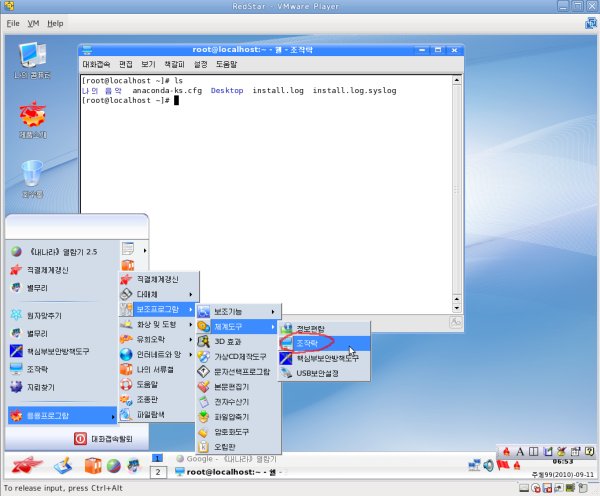Open the 책갈피 bookmarks menu in the terminal

click(174, 63)
